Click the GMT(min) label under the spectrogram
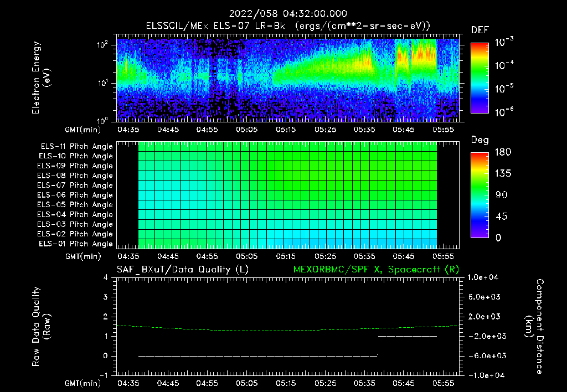This screenshot has width=567, height=392. click(x=84, y=130)
